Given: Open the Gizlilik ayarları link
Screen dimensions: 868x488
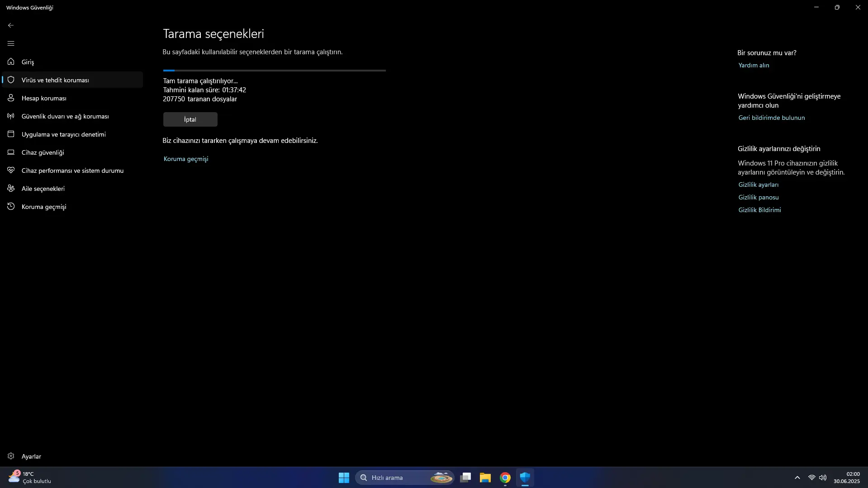Looking at the screenshot, I should click(758, 185).
